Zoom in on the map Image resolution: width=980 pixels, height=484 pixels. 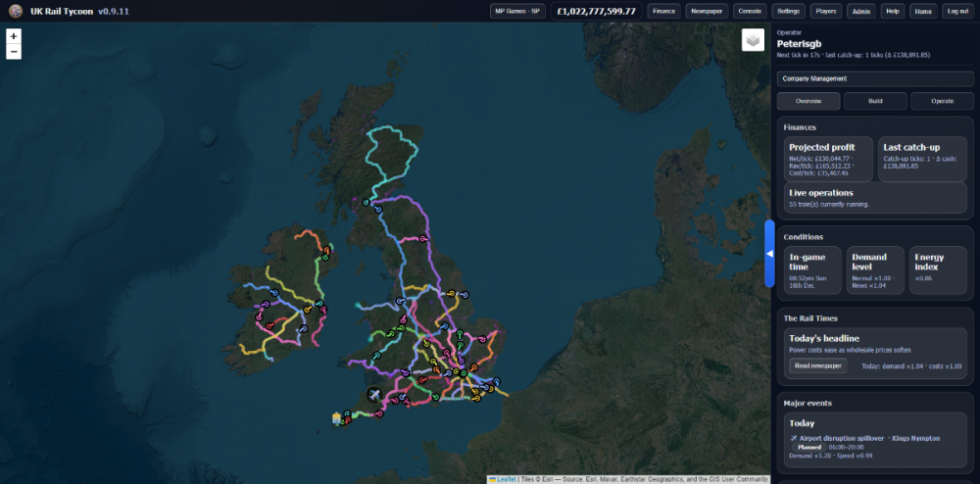click(14, 36)
